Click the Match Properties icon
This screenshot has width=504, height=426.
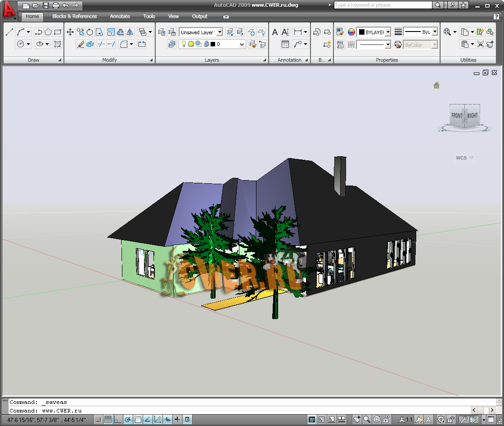(x=341, y=32)
